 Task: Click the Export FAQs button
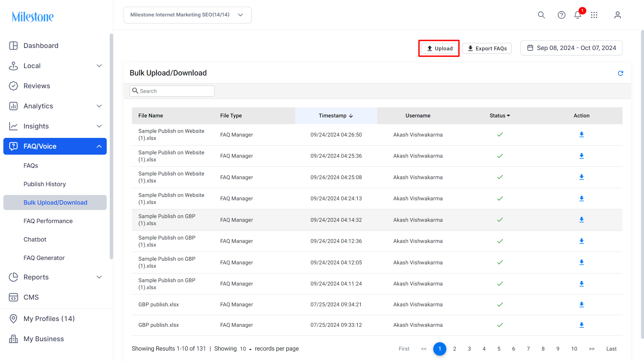(487, 48)
